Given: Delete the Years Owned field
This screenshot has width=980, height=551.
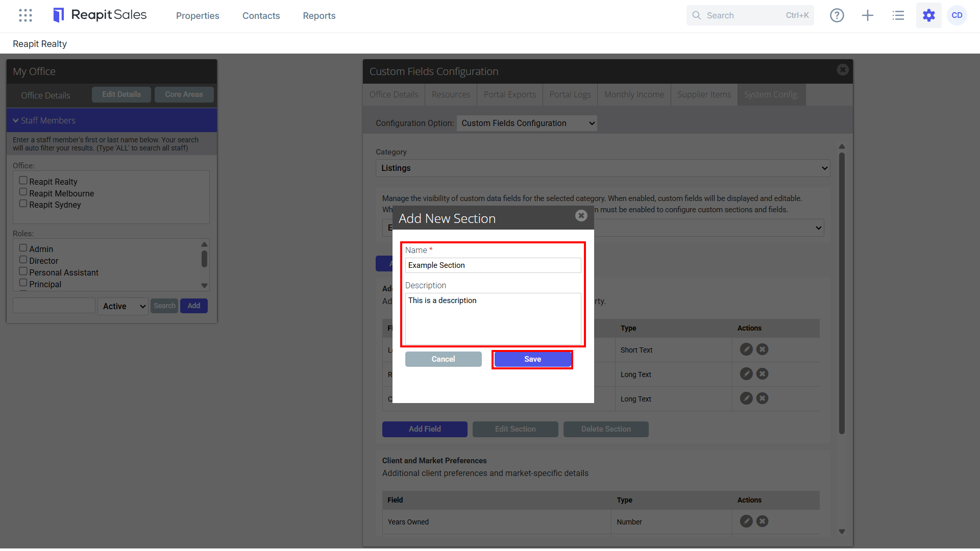Looking at the screenshot, I should point(762,521).
